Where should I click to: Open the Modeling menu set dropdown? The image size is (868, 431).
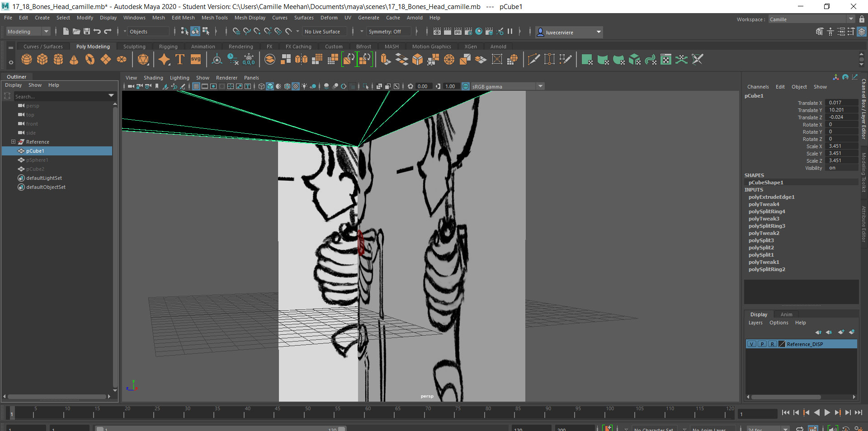(28, 32)
